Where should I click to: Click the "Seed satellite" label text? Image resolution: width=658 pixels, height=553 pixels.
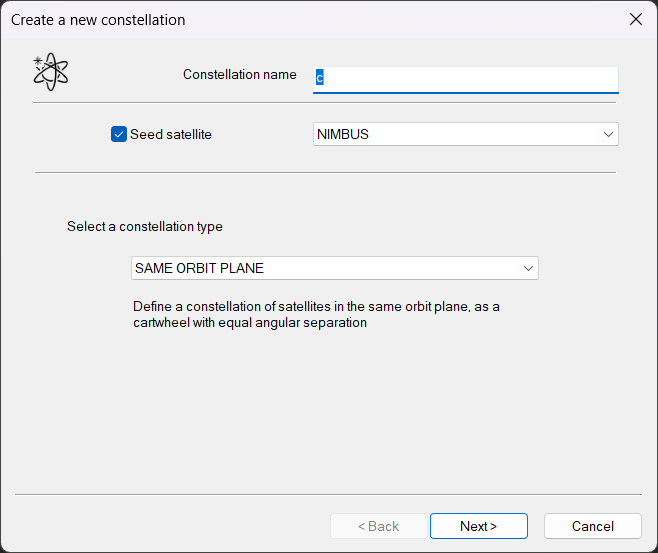click(x=171, y=134)
